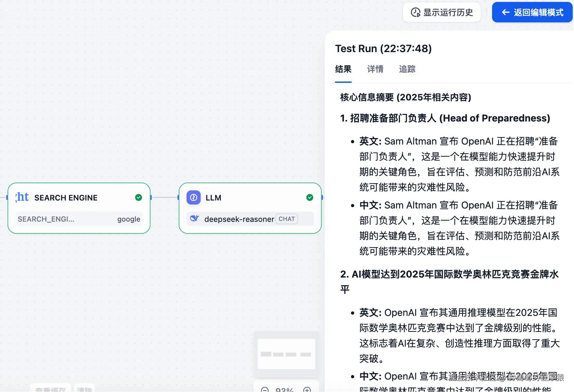The width and height of the screenshot is (574, 392).
Task: Select the LLM node title
Action: click(213, 198)
